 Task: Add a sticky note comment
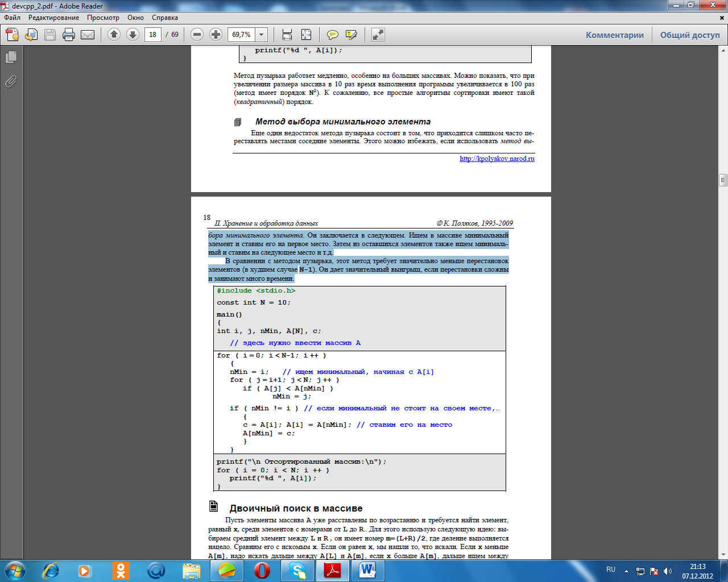click(333, 35)
